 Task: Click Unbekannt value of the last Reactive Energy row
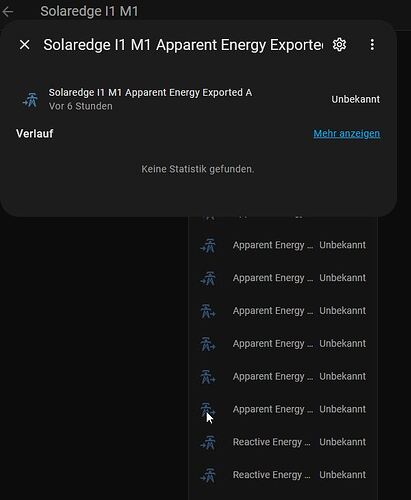[342, 475]
